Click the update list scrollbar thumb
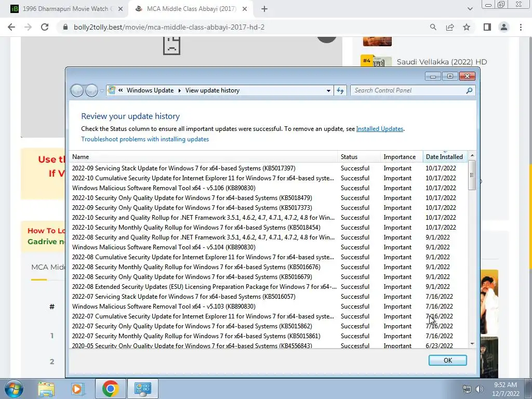Screen dimensions: 532x399 tap(472, 175)
